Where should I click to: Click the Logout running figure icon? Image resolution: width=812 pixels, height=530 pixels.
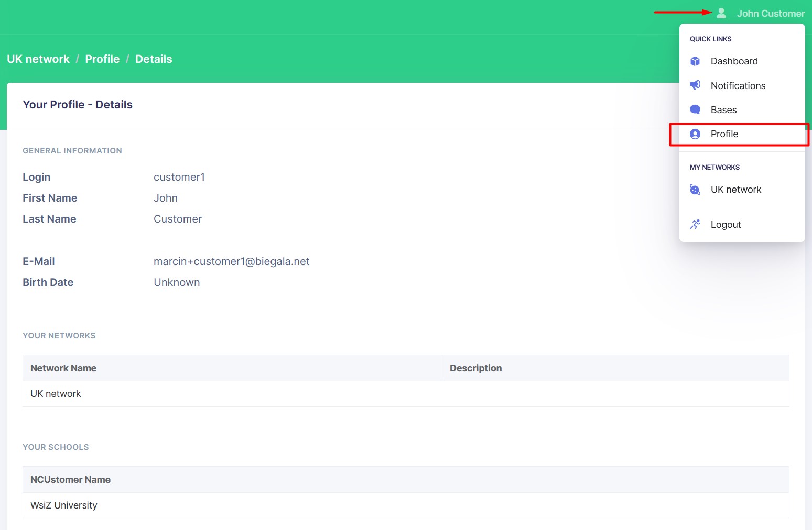[695, 225]
